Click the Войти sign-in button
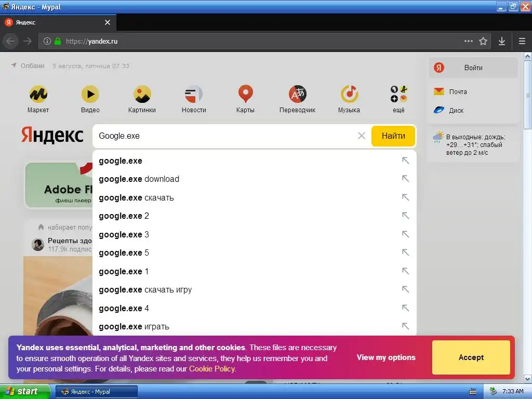This screenshot has height=399, width=532. 473,68
